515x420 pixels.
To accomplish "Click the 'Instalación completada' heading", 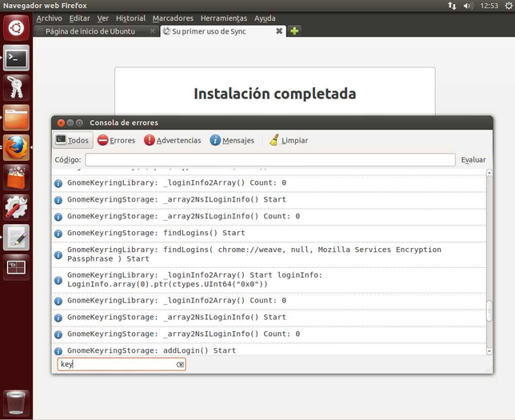I will pyautogui.click(x=274, y=94).
